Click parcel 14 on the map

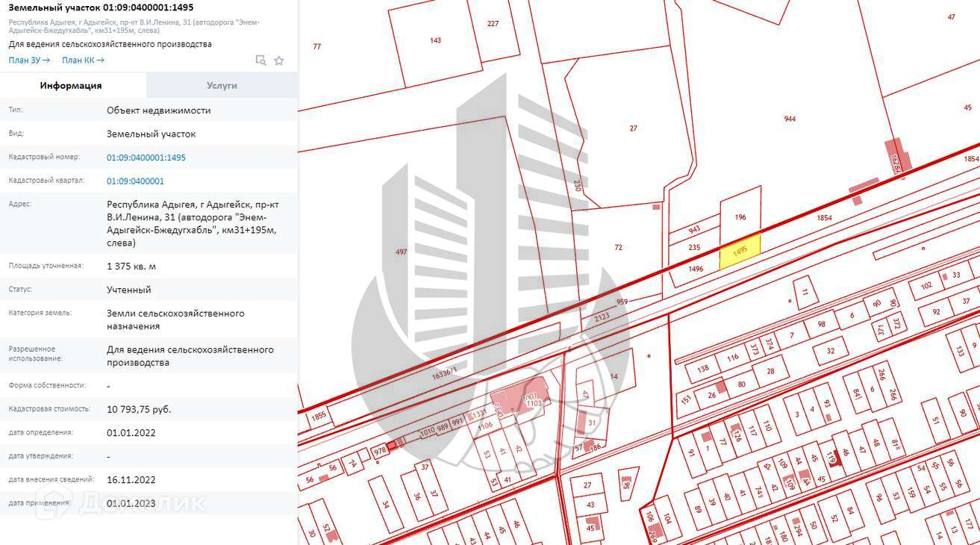click(614, 376)
